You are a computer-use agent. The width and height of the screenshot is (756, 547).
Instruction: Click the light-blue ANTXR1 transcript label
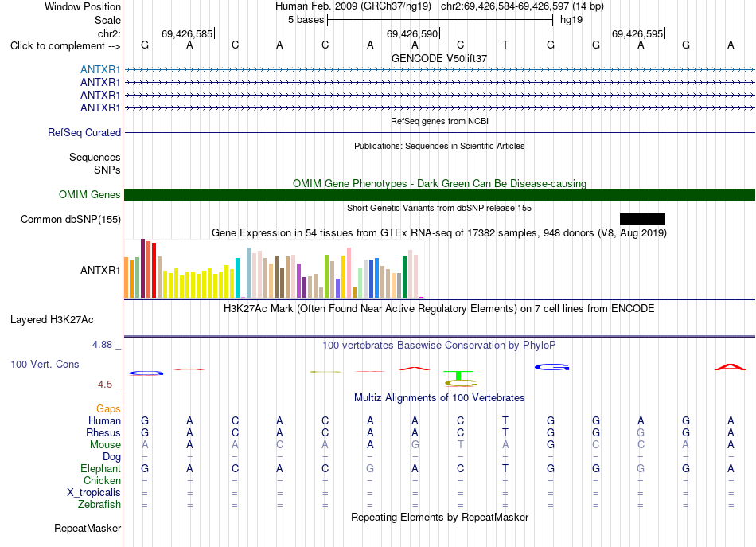[x=100, y=69]
